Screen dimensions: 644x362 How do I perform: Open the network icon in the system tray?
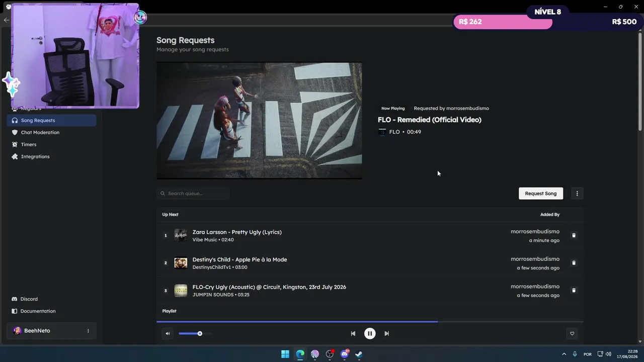pos(600,354)
